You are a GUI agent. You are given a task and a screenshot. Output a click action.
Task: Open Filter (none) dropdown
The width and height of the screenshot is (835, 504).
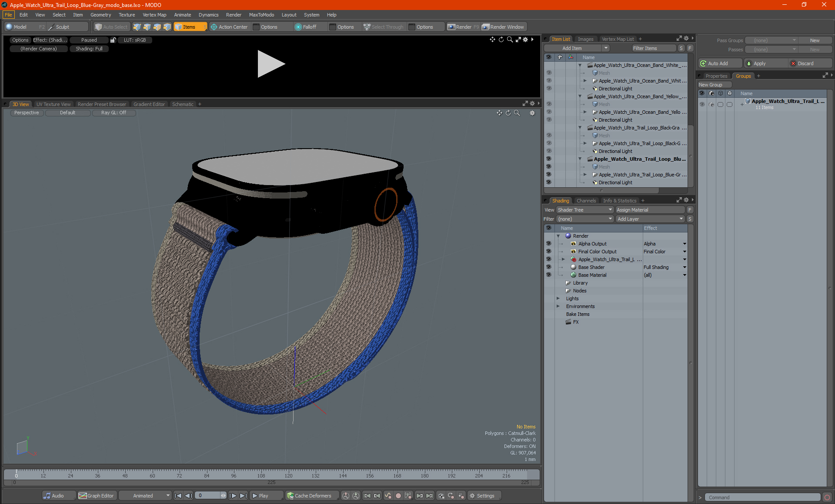[x=585, y=219]
